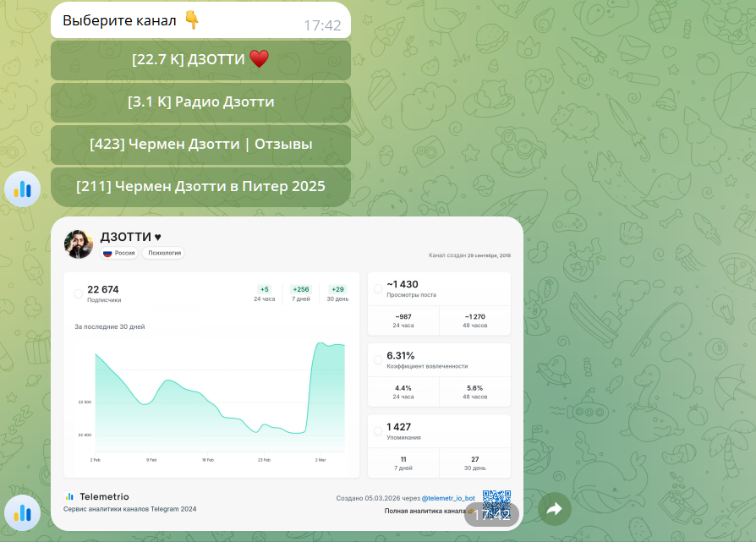Click the ДЗОТТИ ♥ channel title in report

pos(131,237)
